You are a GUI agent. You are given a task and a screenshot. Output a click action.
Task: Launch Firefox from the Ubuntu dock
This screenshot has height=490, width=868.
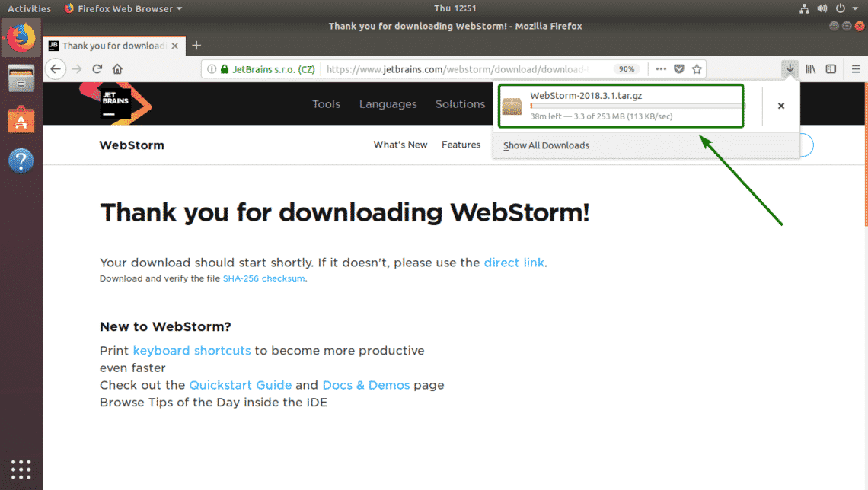[x=21, y=37]
